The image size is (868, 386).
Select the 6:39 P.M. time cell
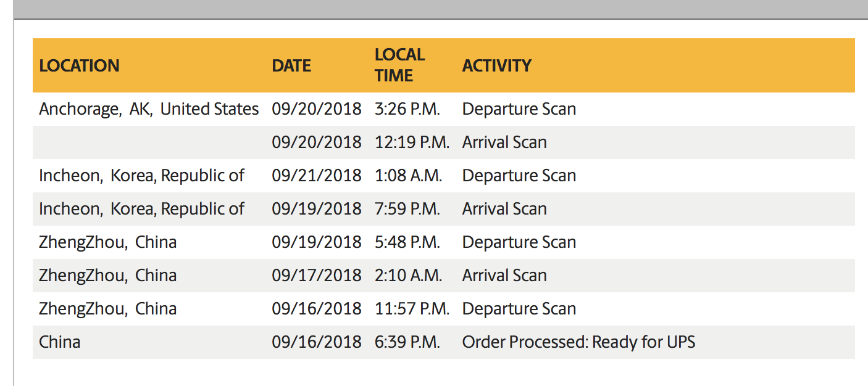pos(407,342)
